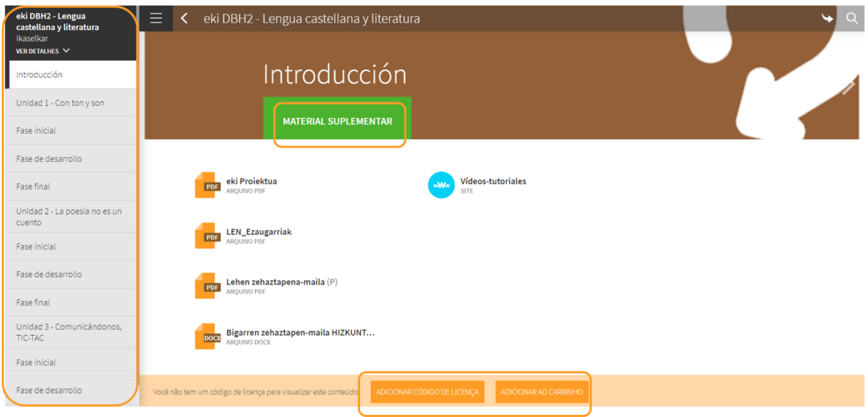Click the hamburger menu icon

(156, 18)
